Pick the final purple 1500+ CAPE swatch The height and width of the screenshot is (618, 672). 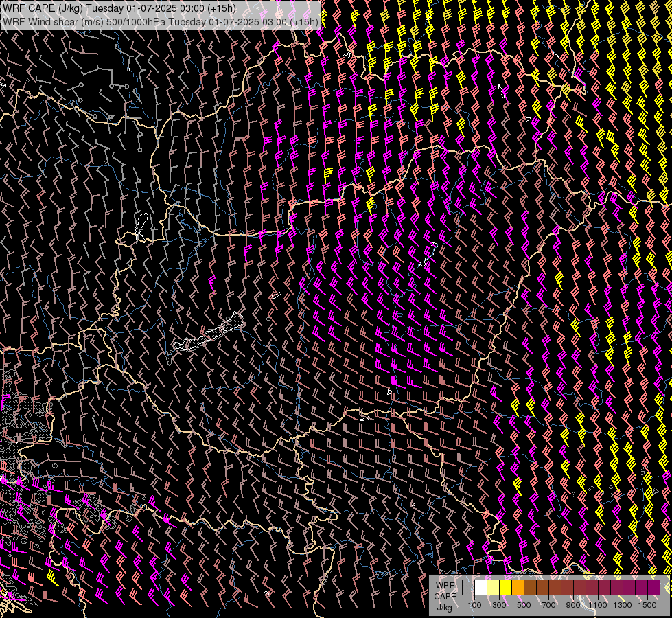[x=654, y=588]
